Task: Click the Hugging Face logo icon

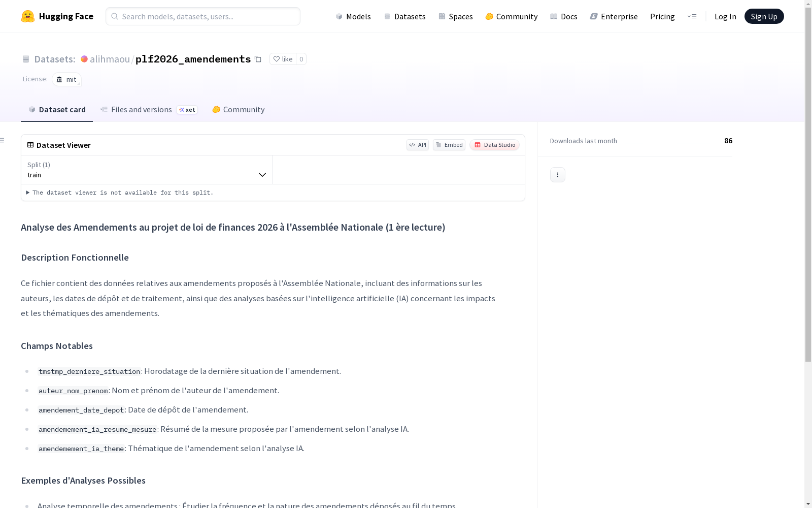Action: [28, 16]
